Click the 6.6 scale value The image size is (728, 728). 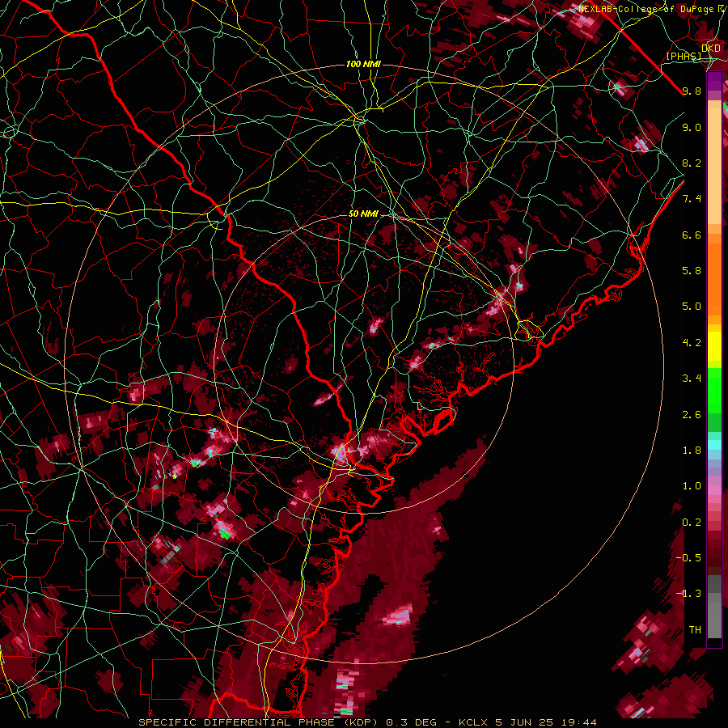coord(692,235)
